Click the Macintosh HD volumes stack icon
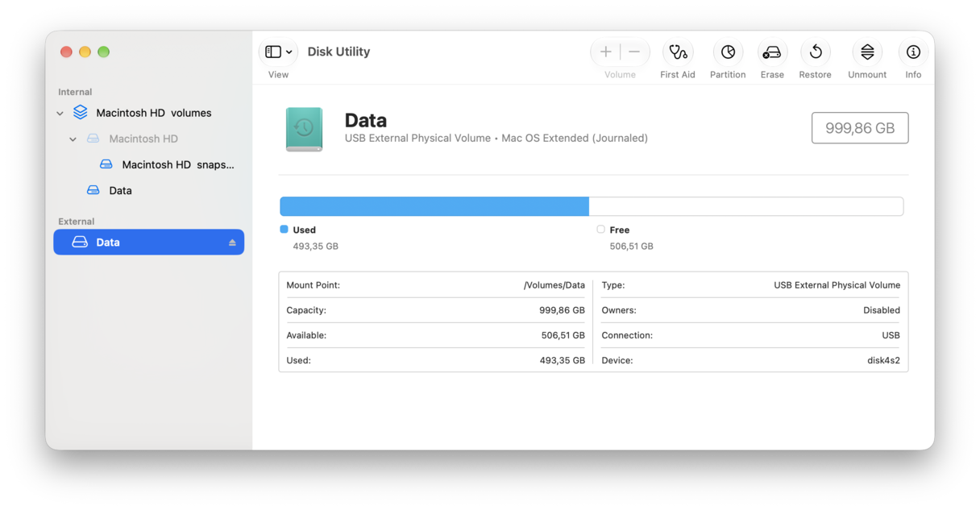Screen dimensions: 980x510 80,112
